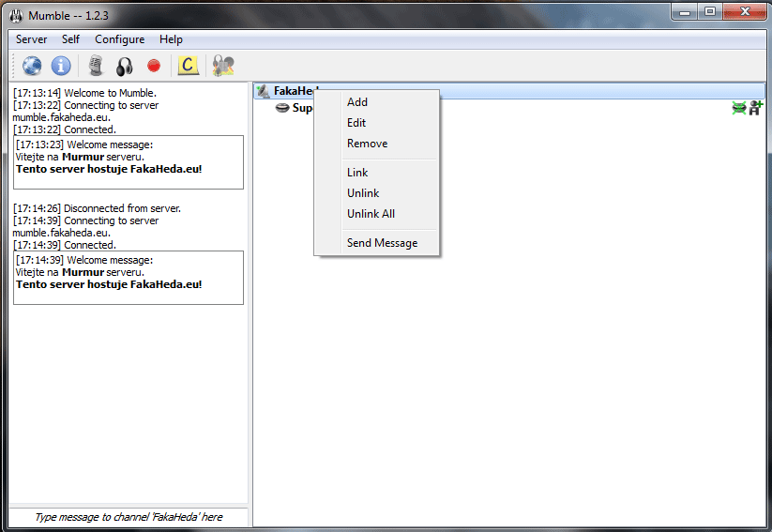Open the Connect to server globe icon
Screen dimensions: 772x532
[32, 66]
